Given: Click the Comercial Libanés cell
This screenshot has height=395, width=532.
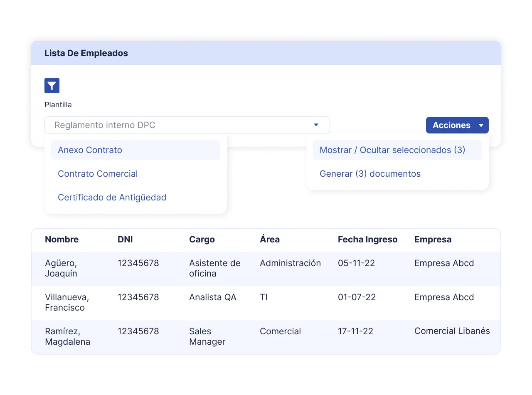Looking at the screenshot, I should coord(452,331).
